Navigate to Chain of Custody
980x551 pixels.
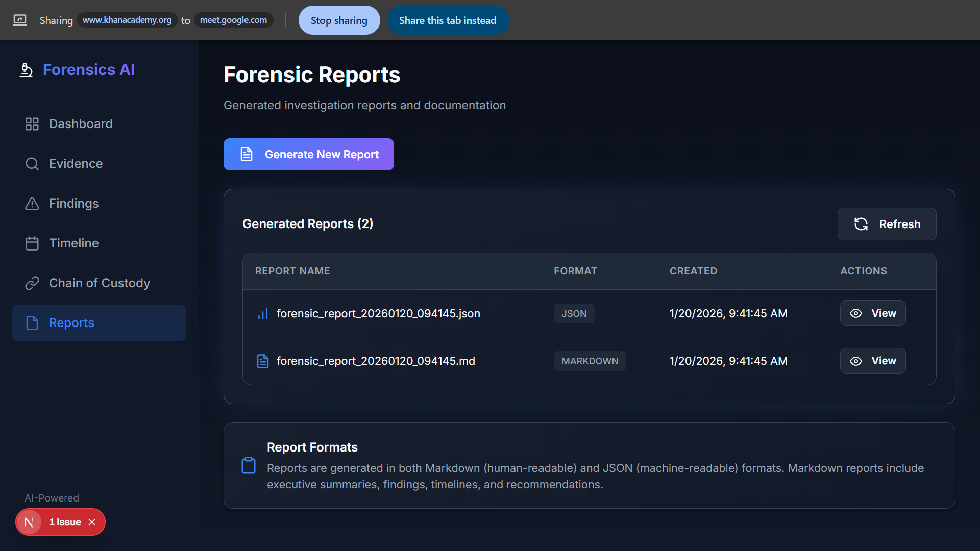(100, 283)
